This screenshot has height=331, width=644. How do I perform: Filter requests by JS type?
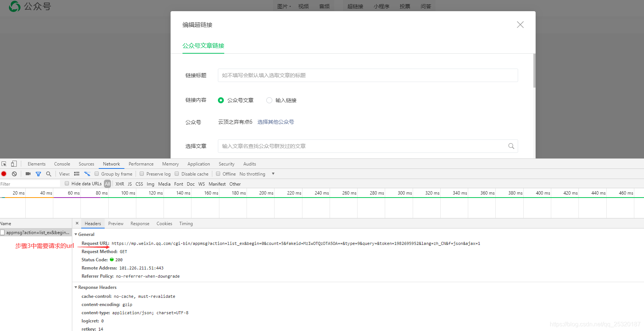point(130,184)
